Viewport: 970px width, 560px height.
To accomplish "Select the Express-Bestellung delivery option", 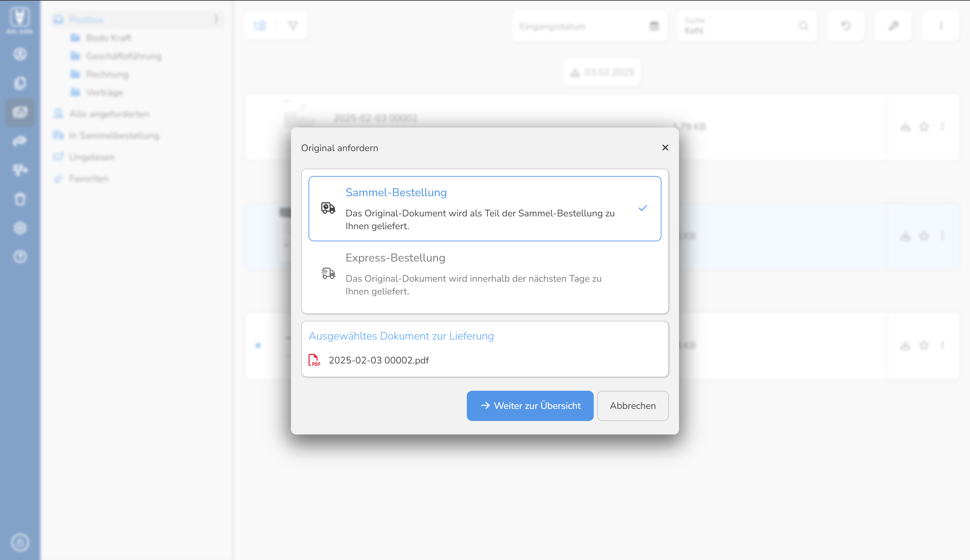I will (x=395, y=258).
